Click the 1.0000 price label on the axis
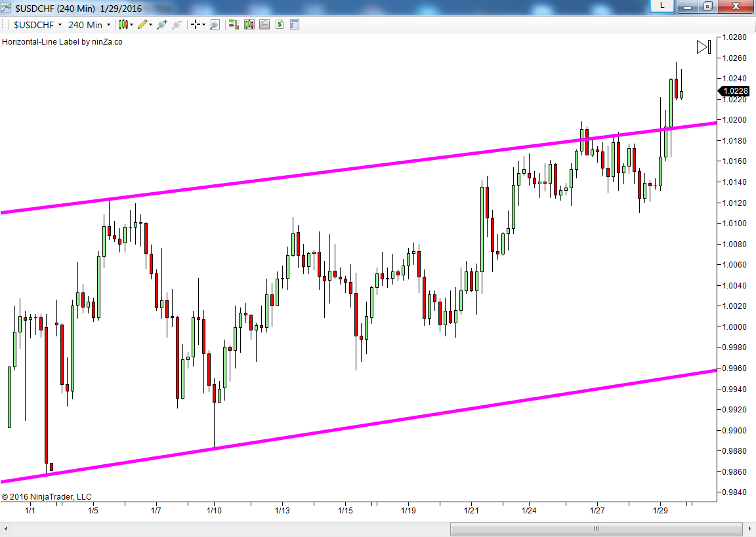Screen dimensions: 756x537 tap(734, 327)
